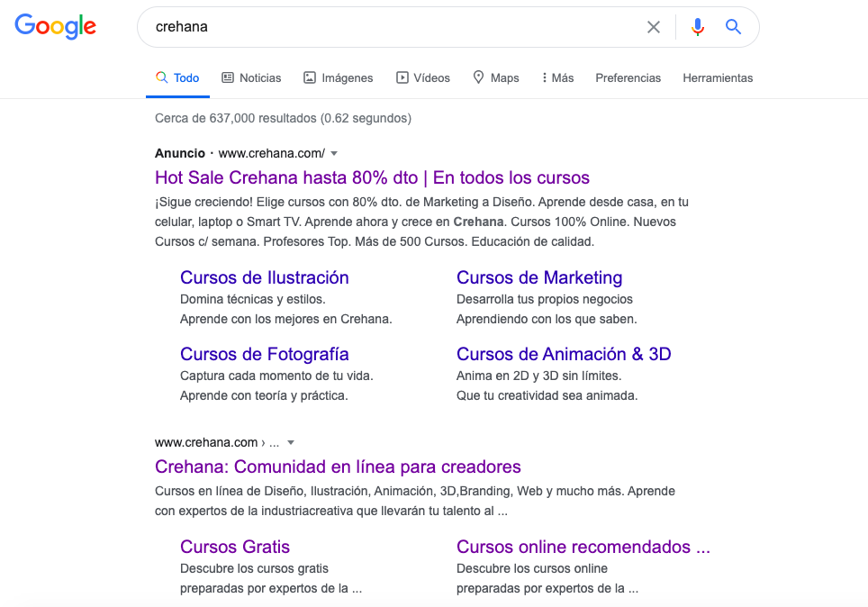Open the ad URL dropdown arrow
This screenshot has width=868, height=607.
334,153
